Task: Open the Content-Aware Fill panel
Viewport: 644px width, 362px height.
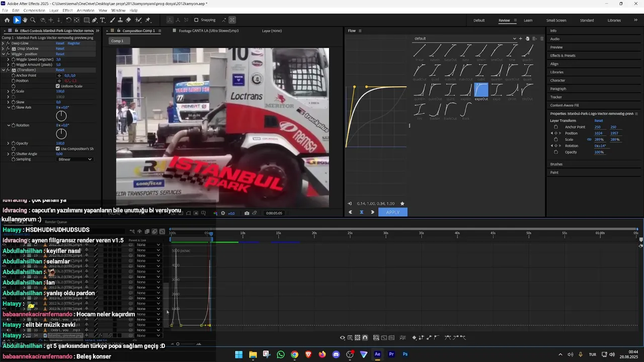Action: point(565,105)
